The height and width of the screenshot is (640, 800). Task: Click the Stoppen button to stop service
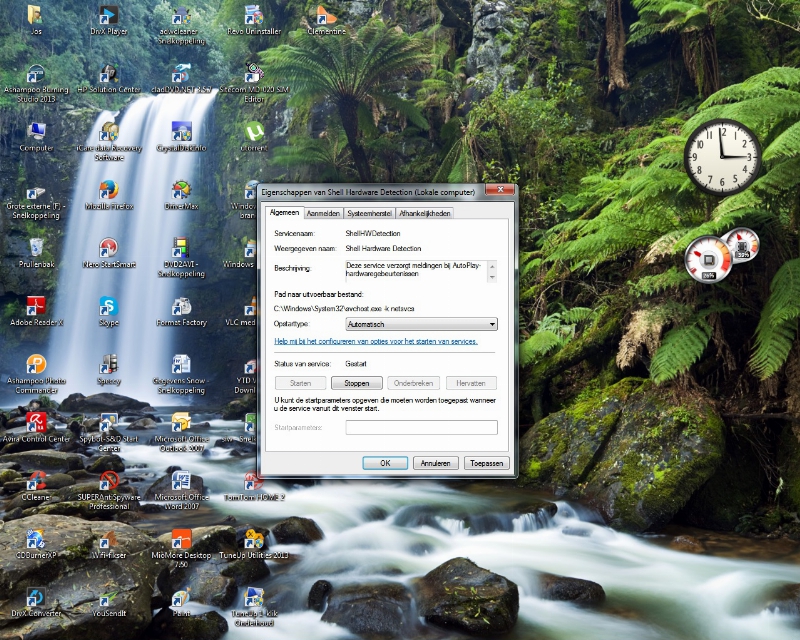(x=357, y=383)
